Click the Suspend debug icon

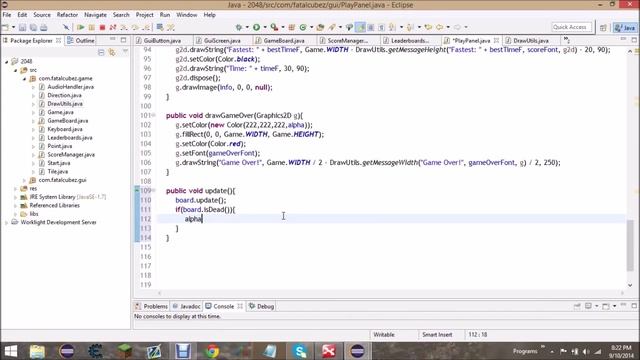[92, 27]
